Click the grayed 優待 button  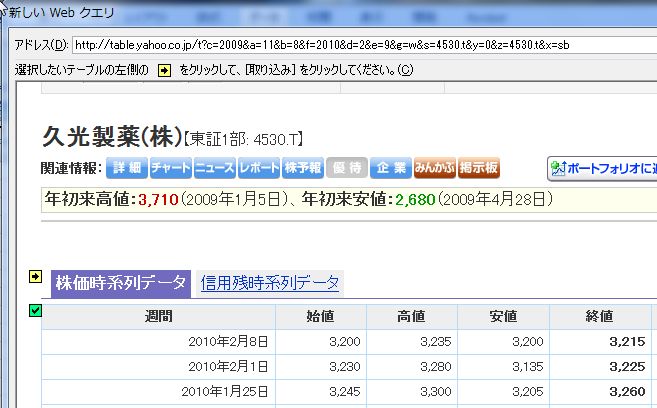point(347,168)
